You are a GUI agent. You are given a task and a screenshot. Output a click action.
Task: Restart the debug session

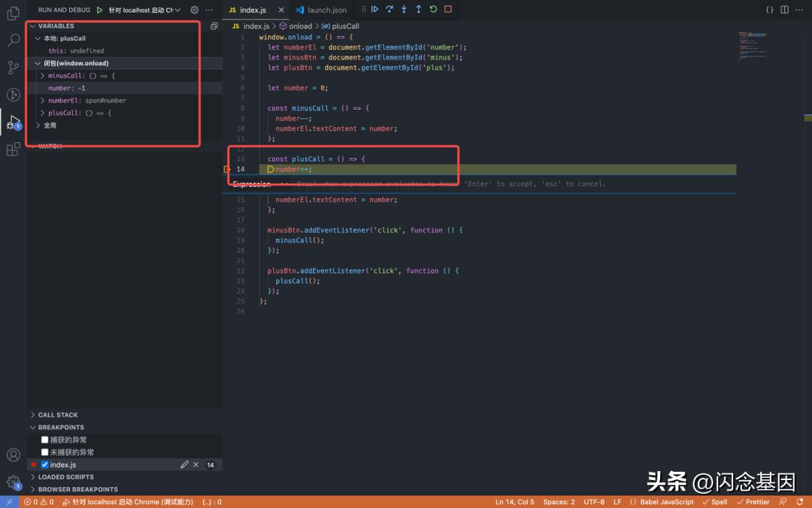433,10
